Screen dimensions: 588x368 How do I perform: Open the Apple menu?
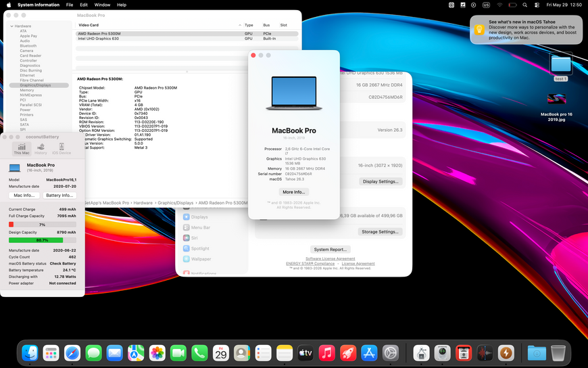(x=9, y=5)
